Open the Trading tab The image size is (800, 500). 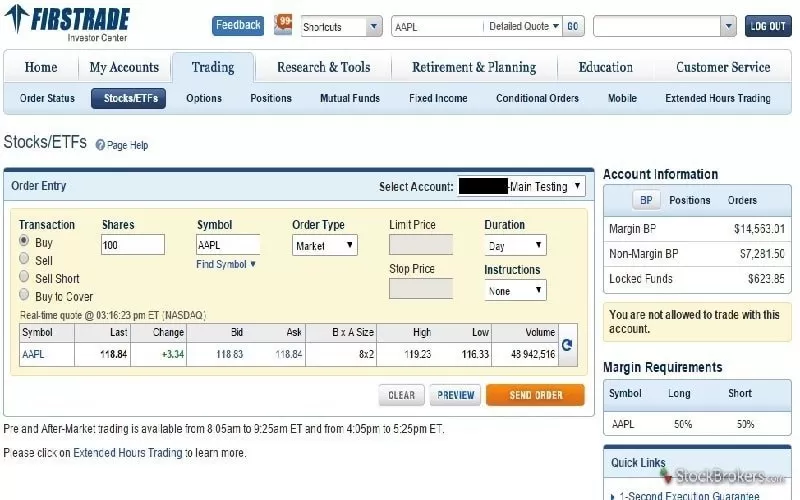click(x=213, y=67)
